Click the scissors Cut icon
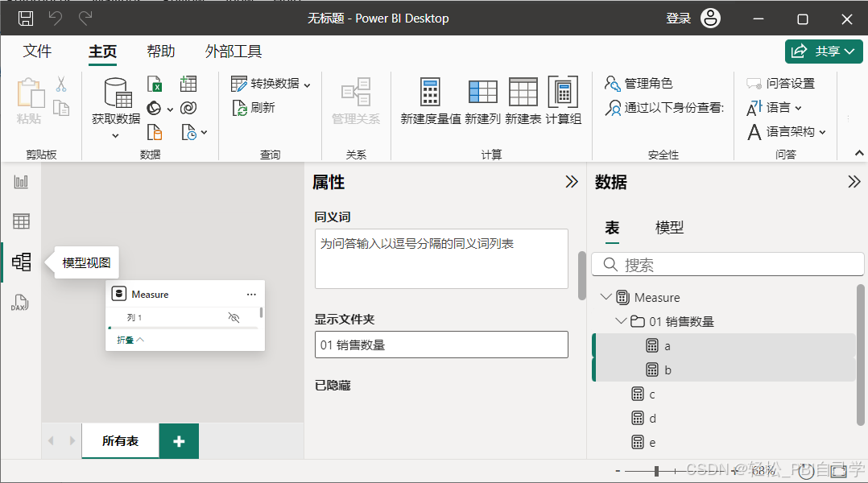Screen dimensions: 868x483 click(61, 84)
